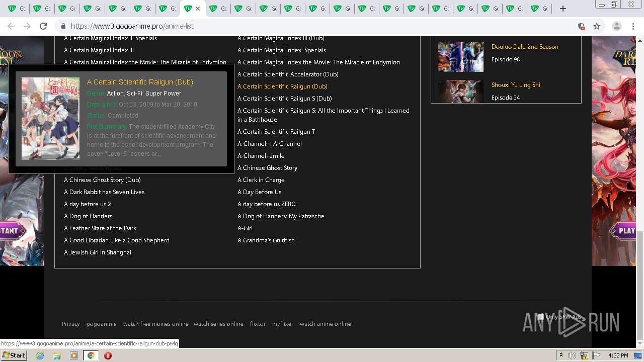Select Chrome taskbar icon

91,355
